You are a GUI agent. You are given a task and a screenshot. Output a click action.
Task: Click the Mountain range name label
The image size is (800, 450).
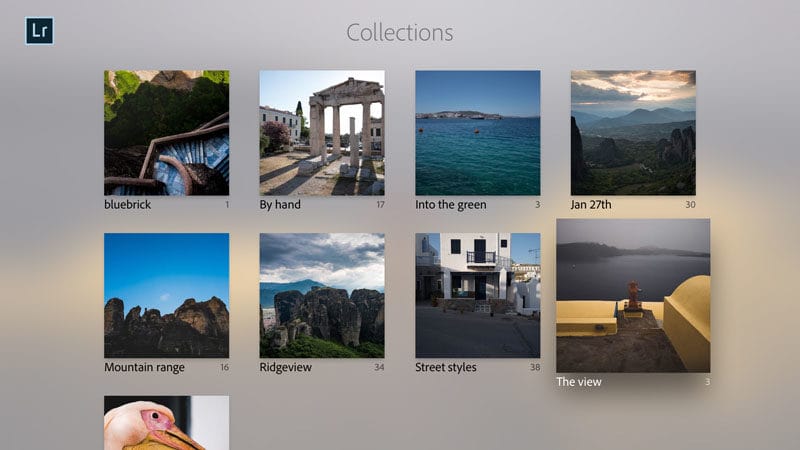144,367
